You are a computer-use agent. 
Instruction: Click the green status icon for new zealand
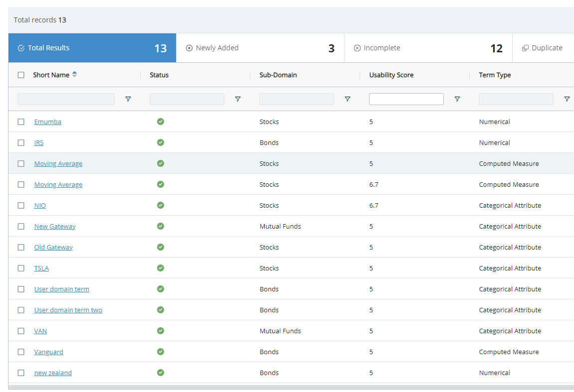[x=161, y=373]
